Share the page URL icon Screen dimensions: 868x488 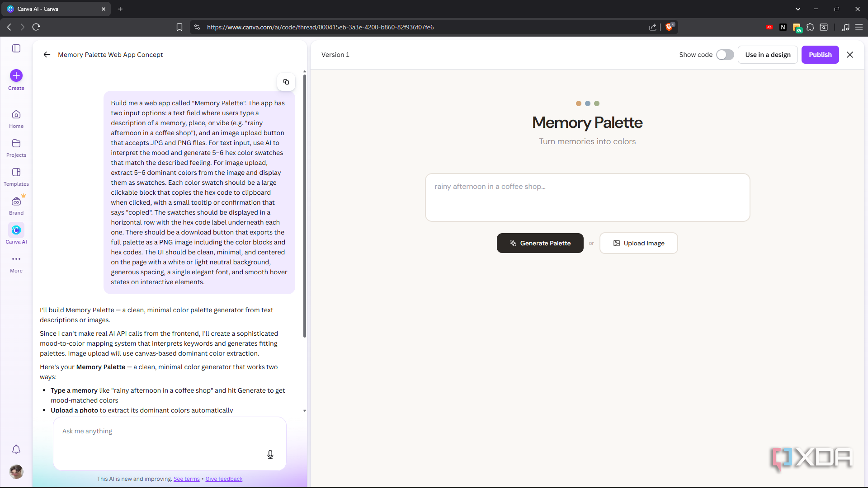(653, 27)
